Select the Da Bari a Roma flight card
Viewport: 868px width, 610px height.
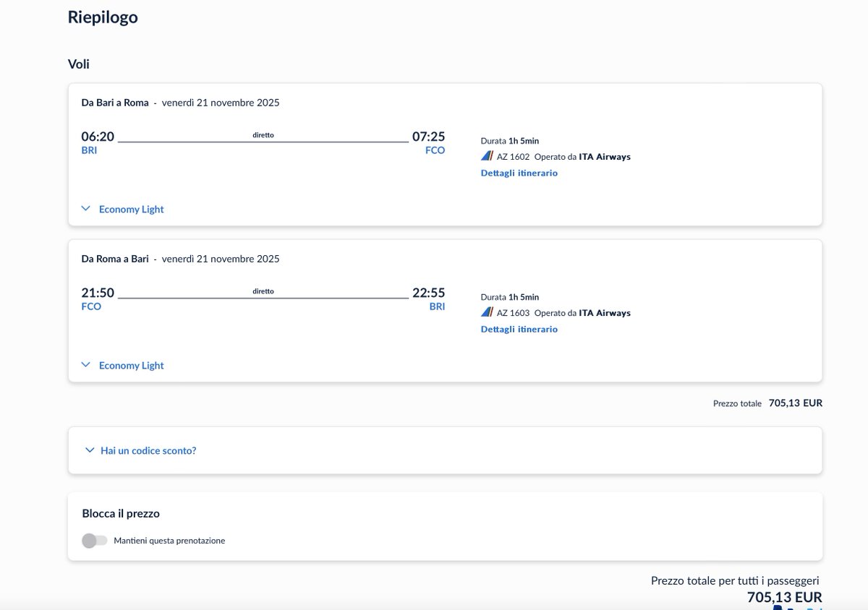pos(444,155)
